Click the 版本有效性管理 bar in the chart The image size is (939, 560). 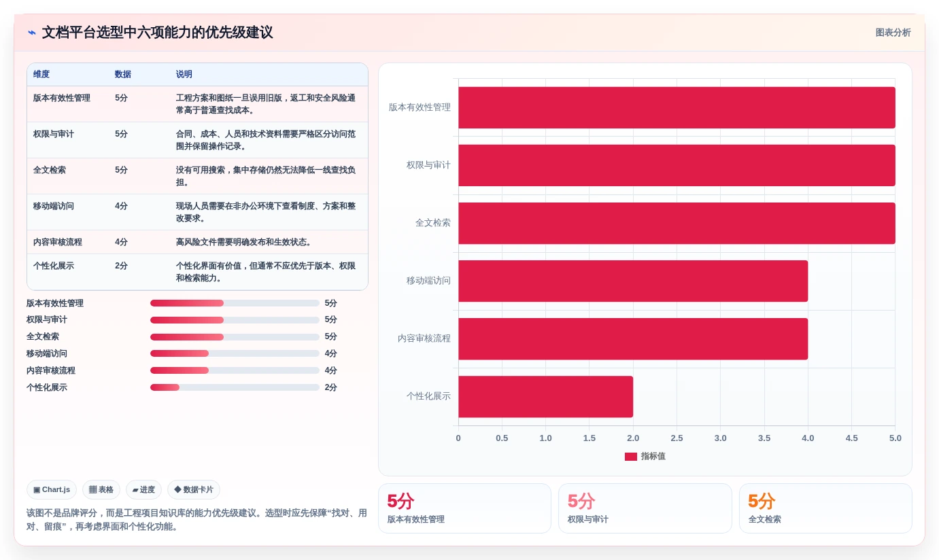coord(677,107)
